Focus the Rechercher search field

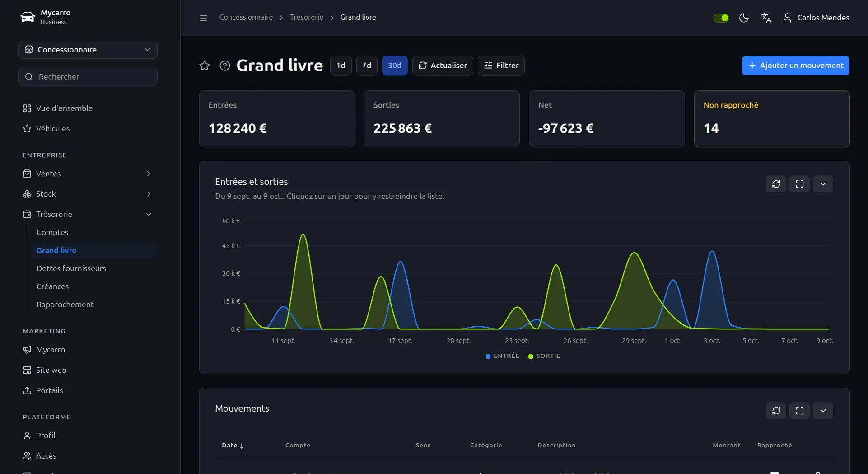coord(88,77)
